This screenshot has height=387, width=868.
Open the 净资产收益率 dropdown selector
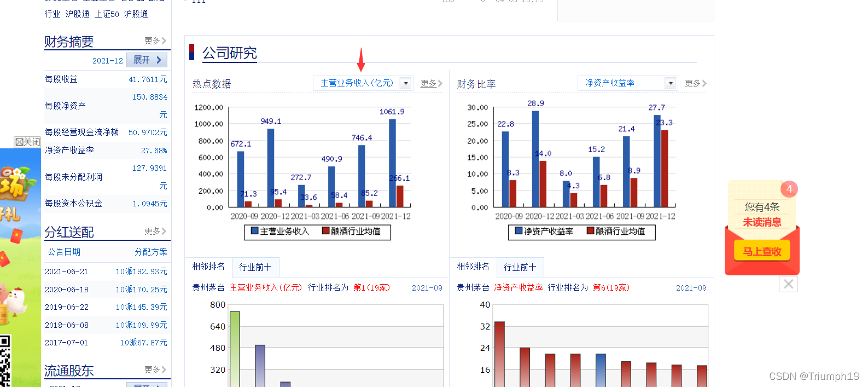tap(627, 83)
